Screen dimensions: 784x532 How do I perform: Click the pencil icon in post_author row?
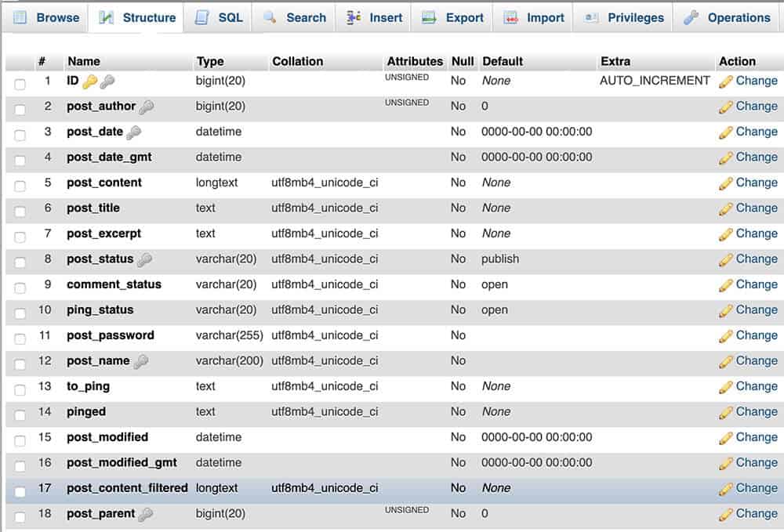[725, 107]
